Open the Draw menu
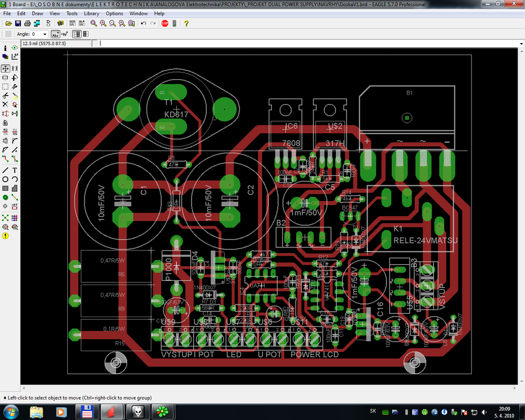This screenshot has width=525, height=420. tap(37, 14)
